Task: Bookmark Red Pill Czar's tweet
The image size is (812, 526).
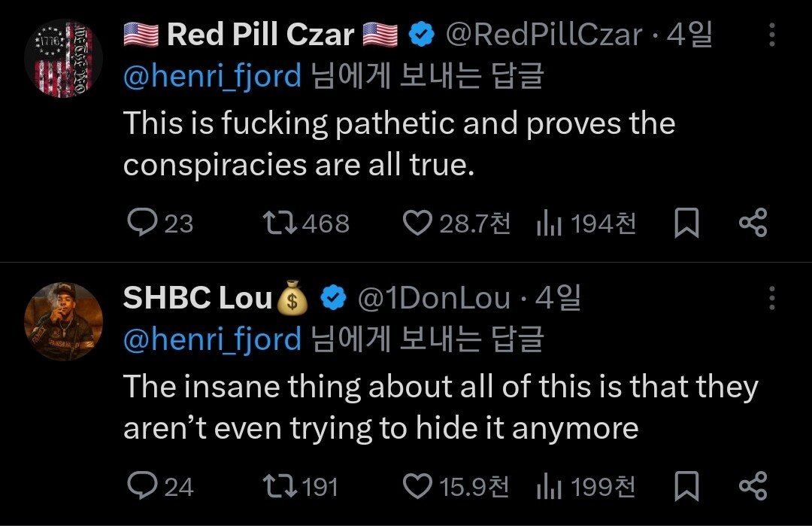Action: coord(686,223)
